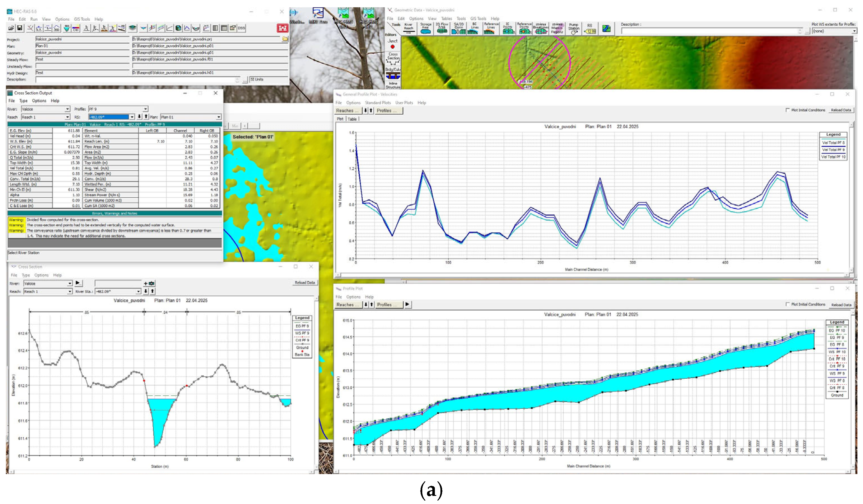This screenshot has height=504, width=863.
Task: Open the Cross Section editor
Action: (x=393, y=58)
